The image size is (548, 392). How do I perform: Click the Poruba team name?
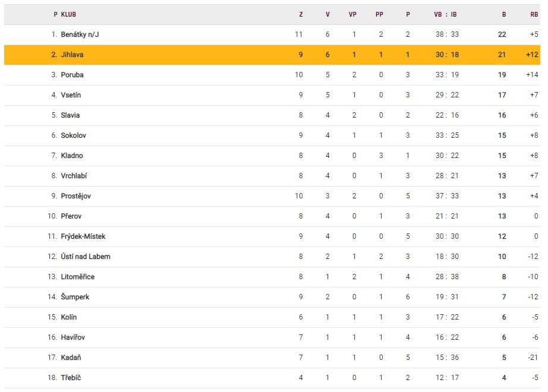[x=72, y=75]
